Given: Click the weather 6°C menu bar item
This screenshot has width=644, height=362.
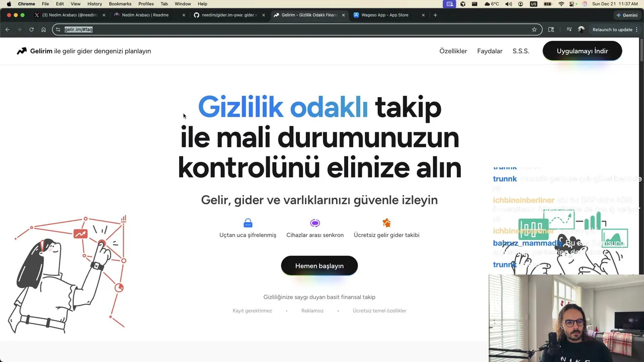Looking at the screenshot, I should 492,4.
